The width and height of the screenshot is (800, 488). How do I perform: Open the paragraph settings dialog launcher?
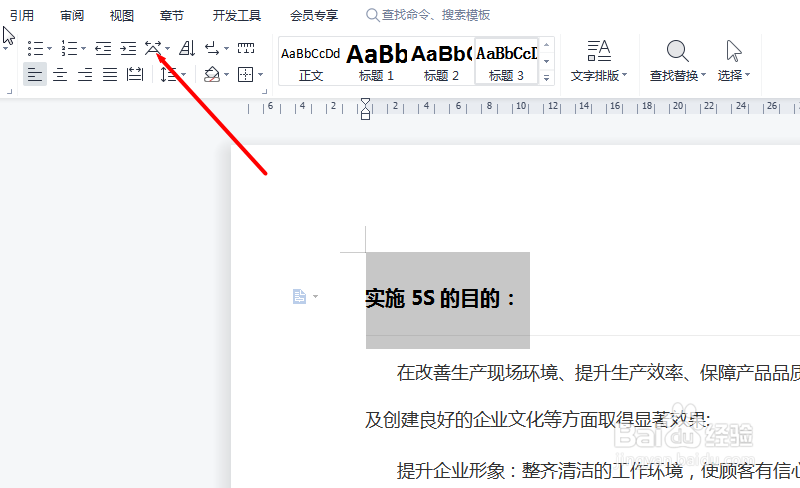coord(264,92)
